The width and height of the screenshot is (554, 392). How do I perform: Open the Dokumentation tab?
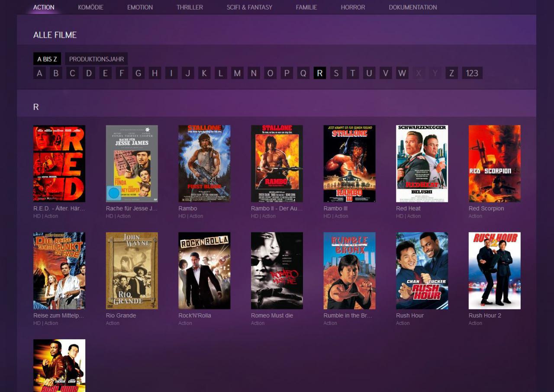[413, 7]
